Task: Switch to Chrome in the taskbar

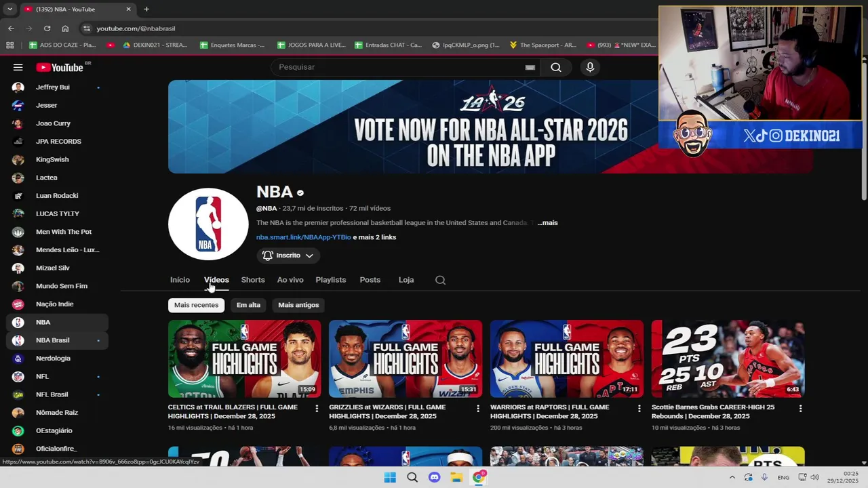Action: [x=479, y=477]
